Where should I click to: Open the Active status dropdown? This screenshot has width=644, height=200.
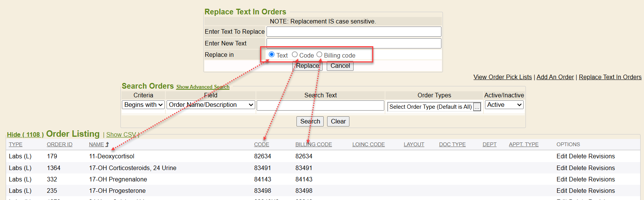(x=504, y=105)
